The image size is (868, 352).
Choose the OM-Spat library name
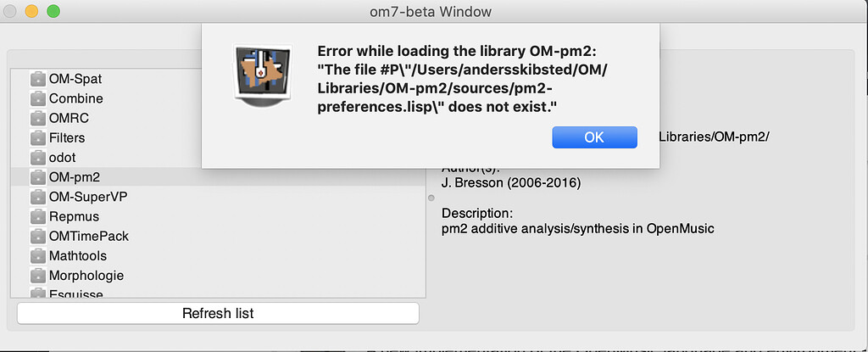(x=75, y=79)
